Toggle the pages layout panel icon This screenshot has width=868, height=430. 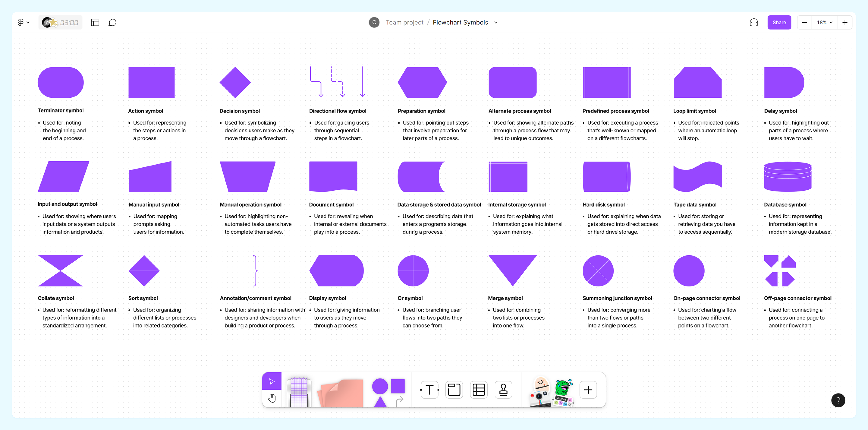point(95,23)
